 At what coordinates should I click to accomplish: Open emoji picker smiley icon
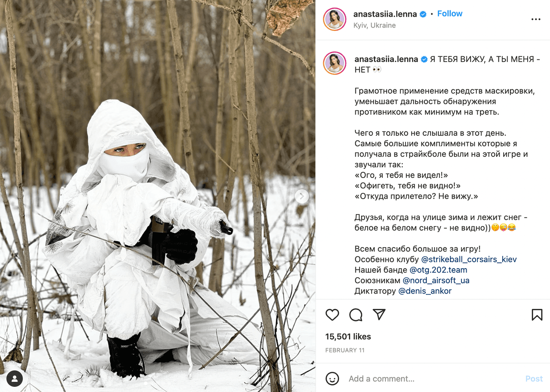click(332, 379)
